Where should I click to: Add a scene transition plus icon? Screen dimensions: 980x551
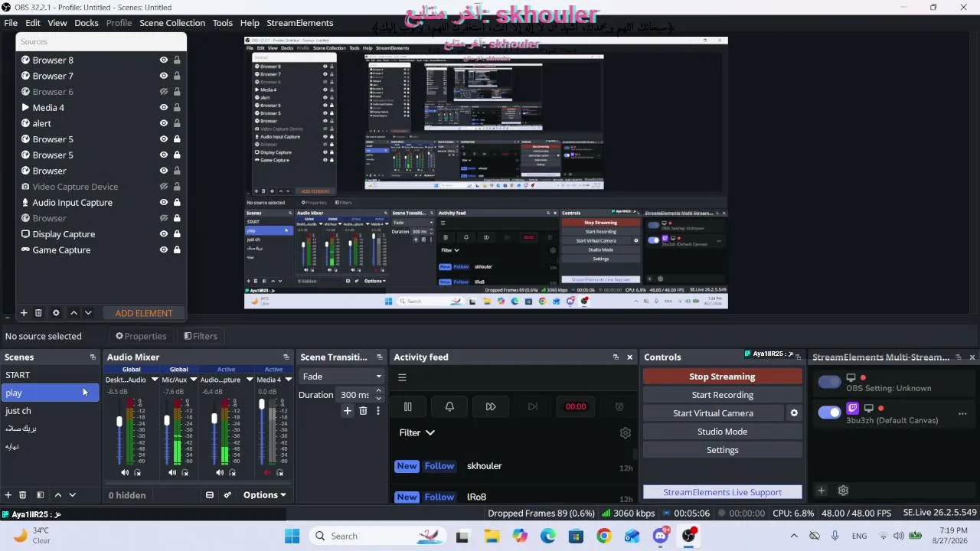point(347,411)
